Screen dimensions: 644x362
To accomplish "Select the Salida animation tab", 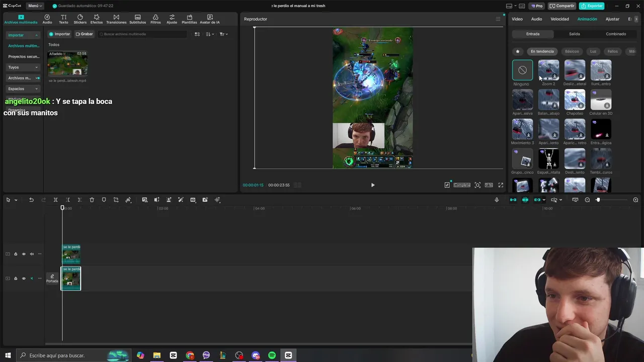I will (x=574, y=34).
